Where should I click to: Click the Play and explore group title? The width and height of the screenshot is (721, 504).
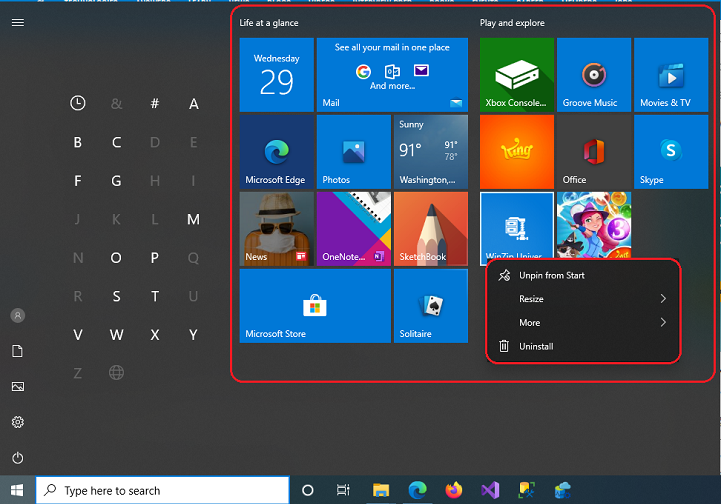point(512,23)
